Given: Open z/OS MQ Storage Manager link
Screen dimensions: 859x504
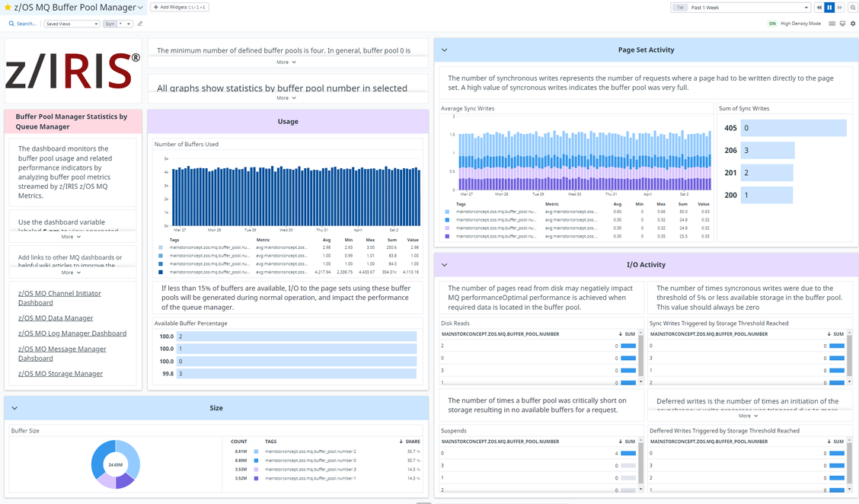Looking at the screenshot, I should (60, 374).
